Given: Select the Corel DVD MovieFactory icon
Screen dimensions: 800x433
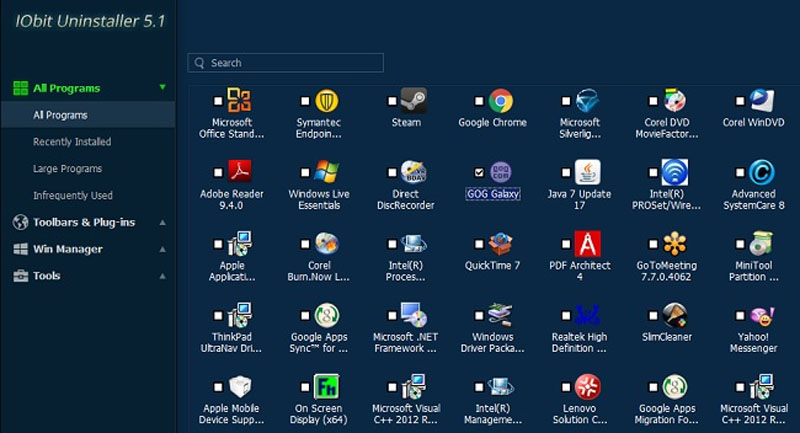Looking at the screenshot, I should (674, 100).
